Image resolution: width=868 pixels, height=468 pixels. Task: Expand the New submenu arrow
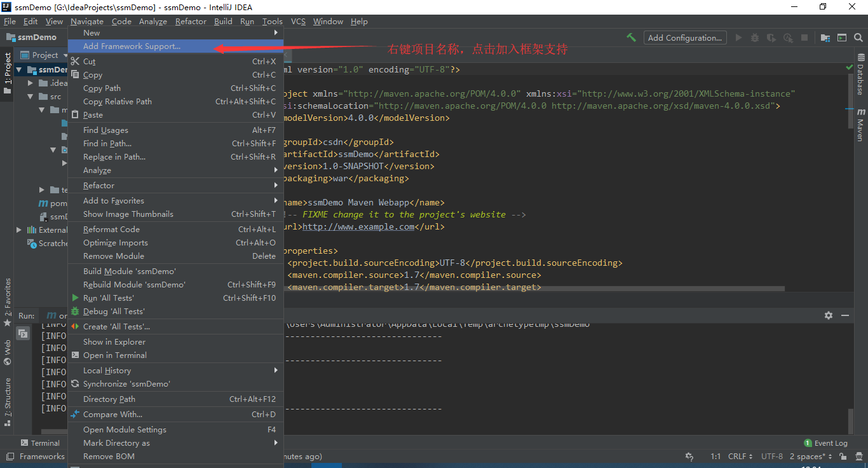[x=276, y=32]
